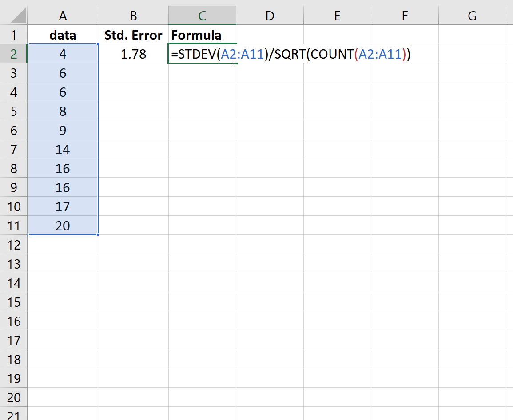Viewport: 513px width, 420px height.
Task: Click empty cell F10 in the grid
Action: pyautogui.click(x=405, y=206)
